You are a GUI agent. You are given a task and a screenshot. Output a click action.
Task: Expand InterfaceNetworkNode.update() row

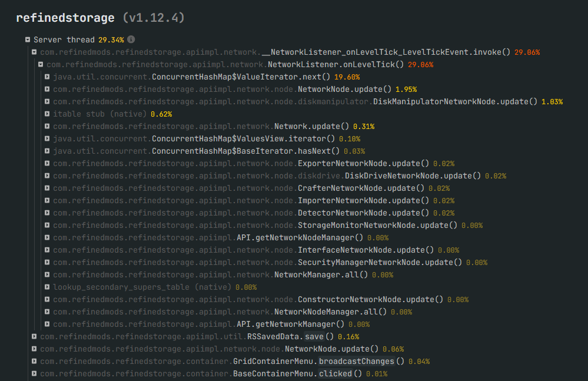47,250
